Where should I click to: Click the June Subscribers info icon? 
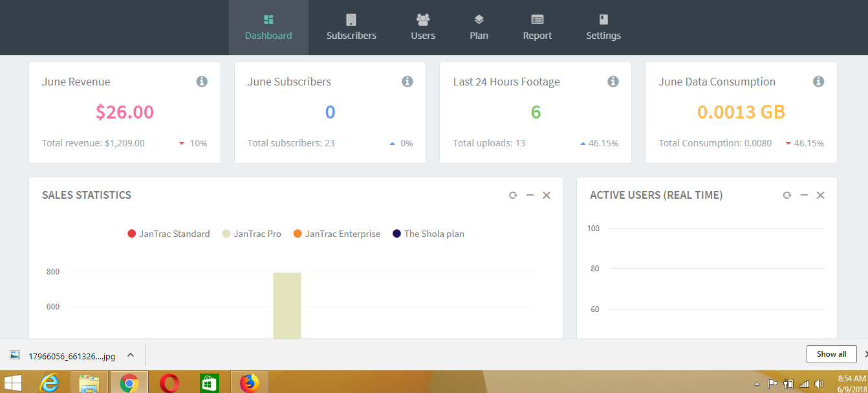point(407,82)
